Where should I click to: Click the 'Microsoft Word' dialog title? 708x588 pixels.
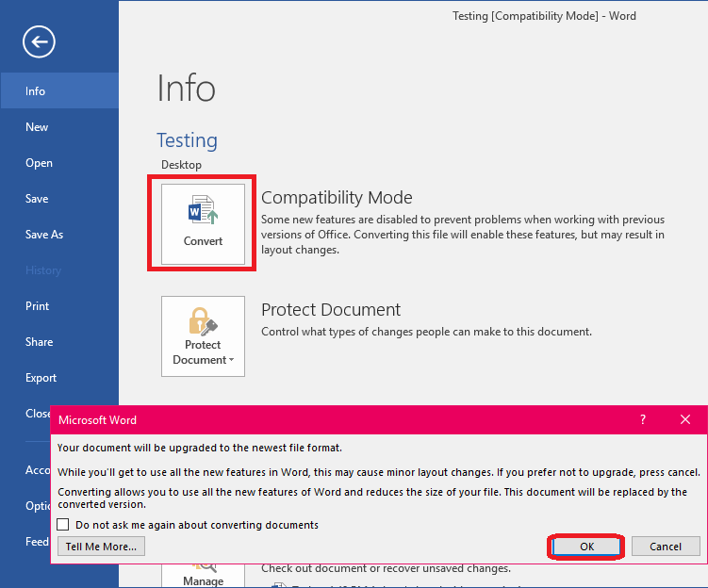click(97, 420)
